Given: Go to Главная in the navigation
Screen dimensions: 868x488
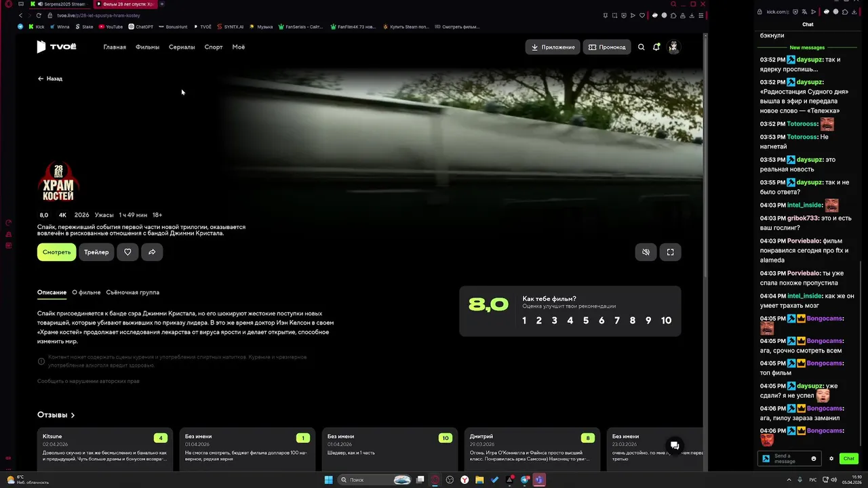Looking at the screenshot, I should click(115, 47).
